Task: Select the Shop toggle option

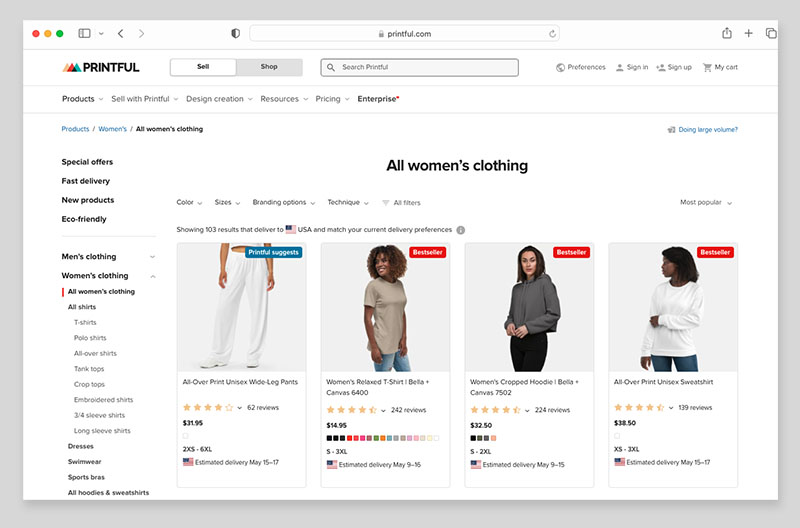Action: coord(269,67)
